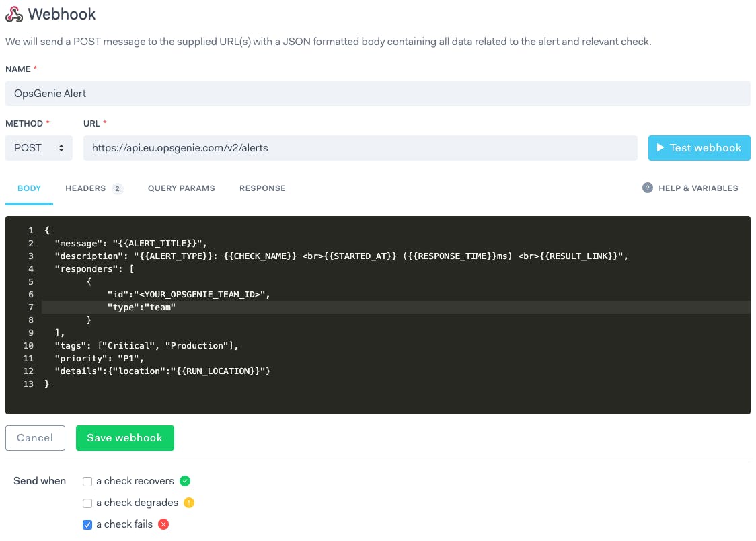Click line number 13 in the gutter
756x541 pixels.
tap(28, 384)
